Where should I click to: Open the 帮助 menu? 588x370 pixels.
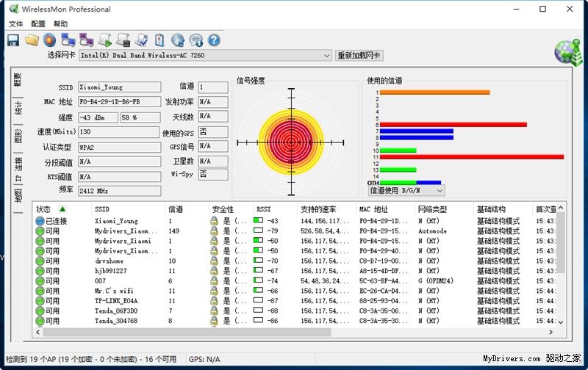[x=60, y=24]
